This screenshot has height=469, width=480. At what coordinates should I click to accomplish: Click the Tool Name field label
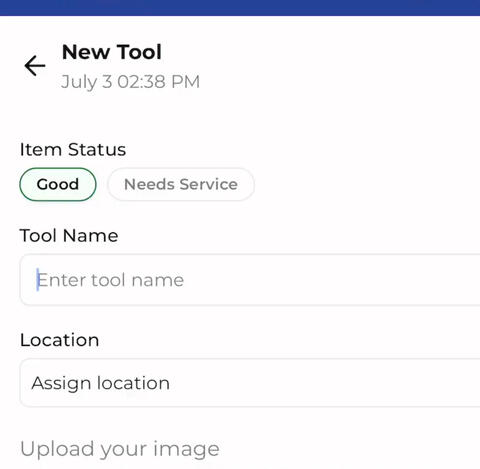[69, 236]
